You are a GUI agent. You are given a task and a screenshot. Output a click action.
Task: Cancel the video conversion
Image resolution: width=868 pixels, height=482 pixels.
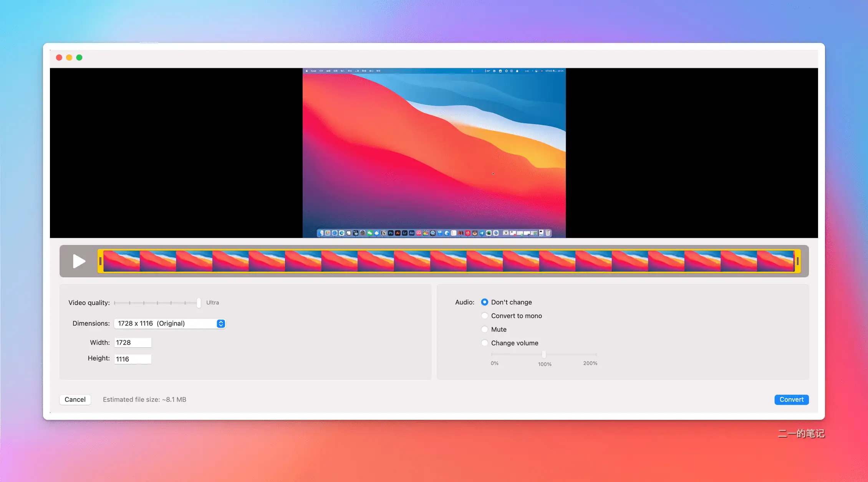pyautogui.click(x=75, y=399)
